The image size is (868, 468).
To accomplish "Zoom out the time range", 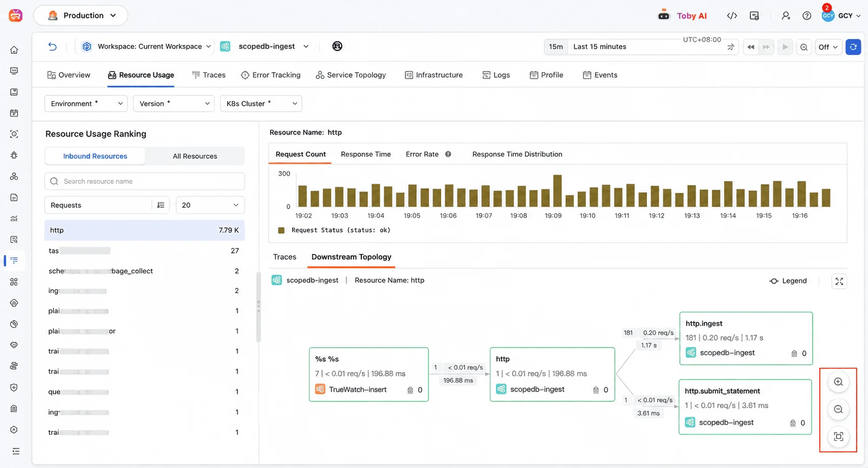I will pos(804,47).
